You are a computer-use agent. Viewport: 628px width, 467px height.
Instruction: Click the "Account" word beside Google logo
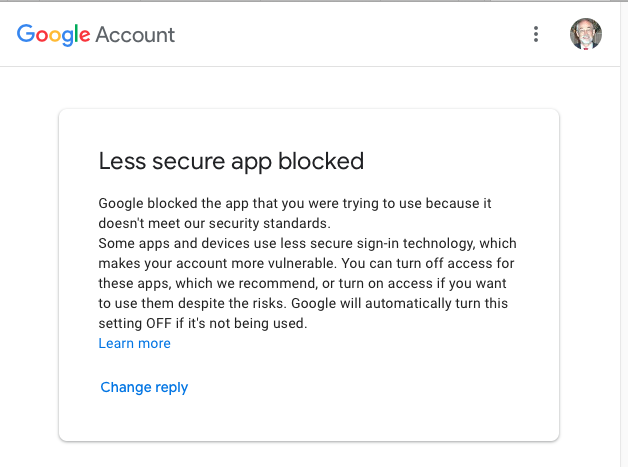click(135, 35)
